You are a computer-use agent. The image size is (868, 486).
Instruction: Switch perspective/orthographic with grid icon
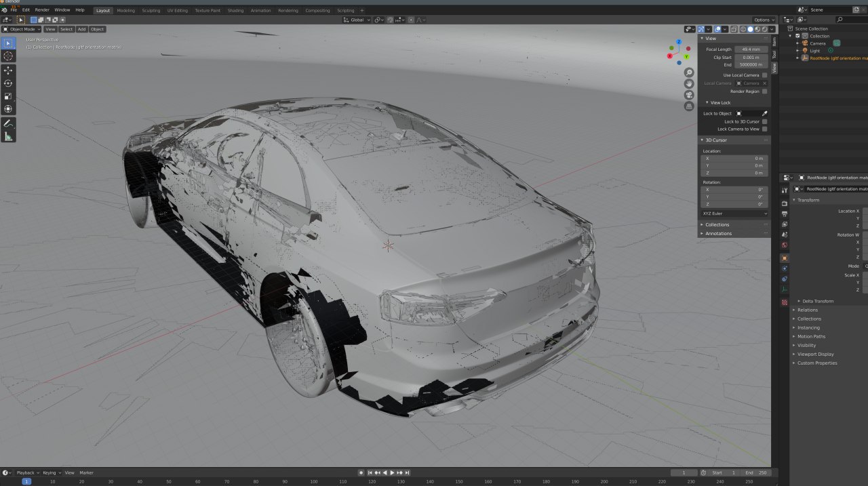point(689,106)
